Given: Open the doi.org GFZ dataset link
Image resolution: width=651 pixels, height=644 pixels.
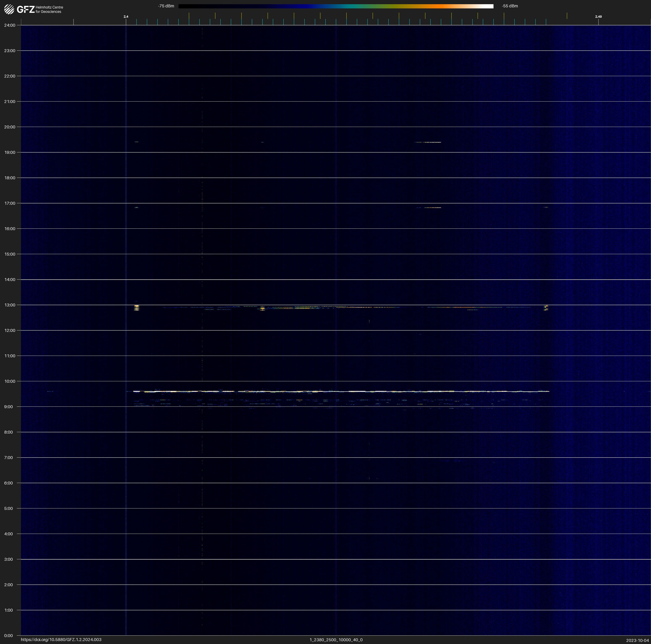Looking at the screenshot, I should tap(61, 640).
